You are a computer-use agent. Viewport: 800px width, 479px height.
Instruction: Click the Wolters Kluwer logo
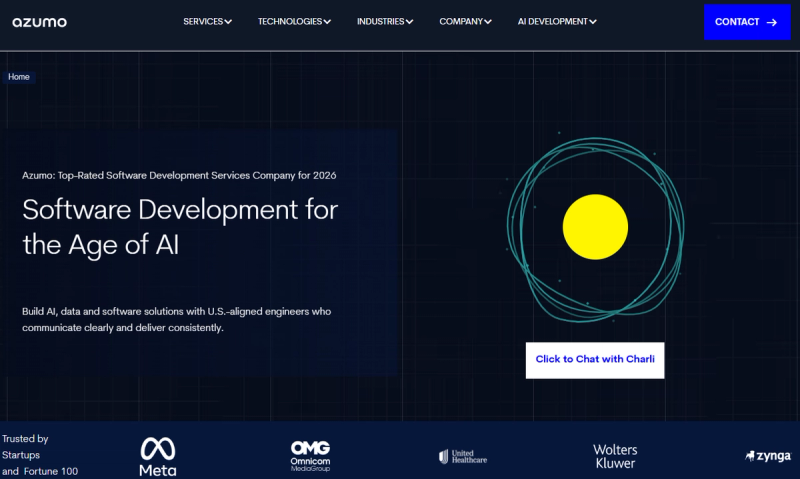click(615, 457)
